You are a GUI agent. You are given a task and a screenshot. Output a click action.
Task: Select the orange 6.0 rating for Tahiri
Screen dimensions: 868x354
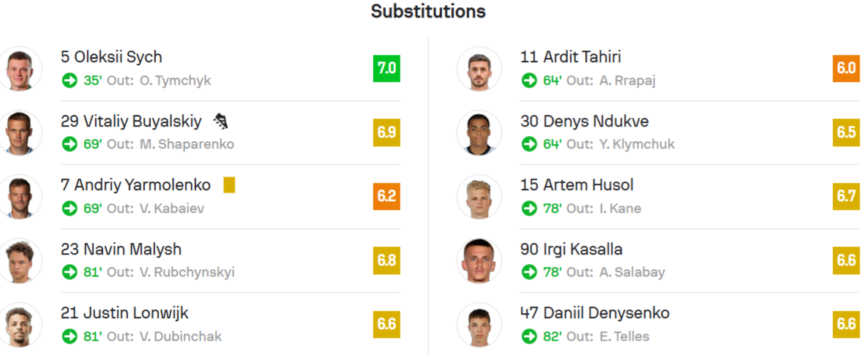[847, 69]
